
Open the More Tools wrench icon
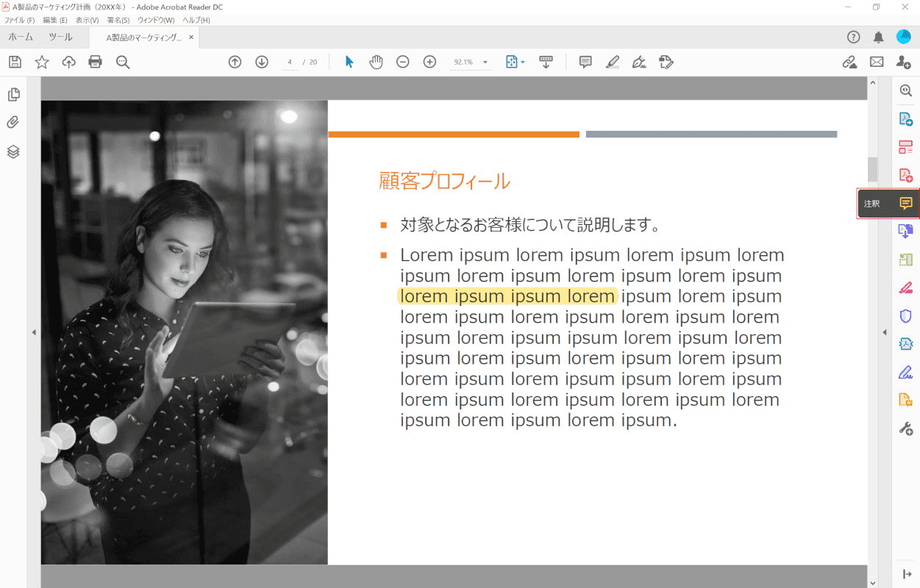pos(906,429)
